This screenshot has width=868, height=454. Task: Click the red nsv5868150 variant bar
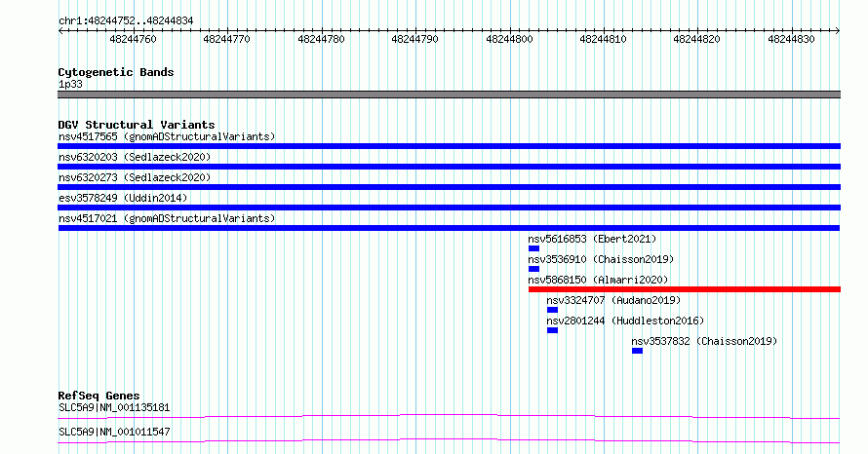tap(684, 289)
